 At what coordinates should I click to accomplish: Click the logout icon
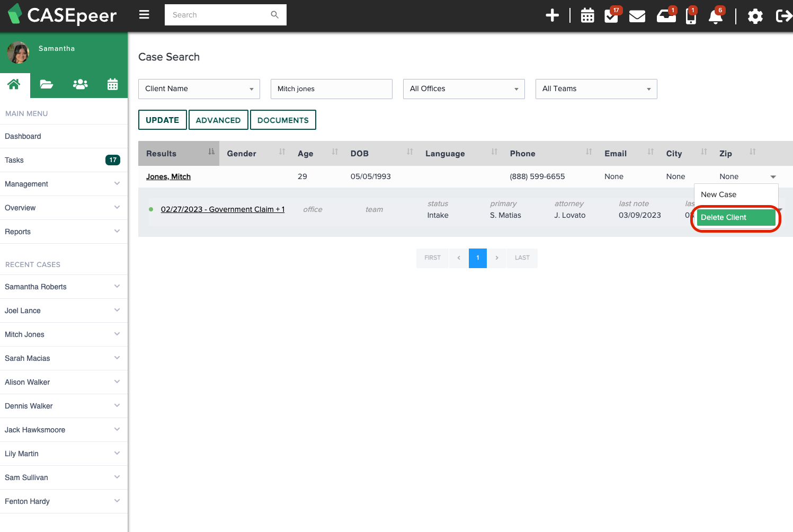784,16
